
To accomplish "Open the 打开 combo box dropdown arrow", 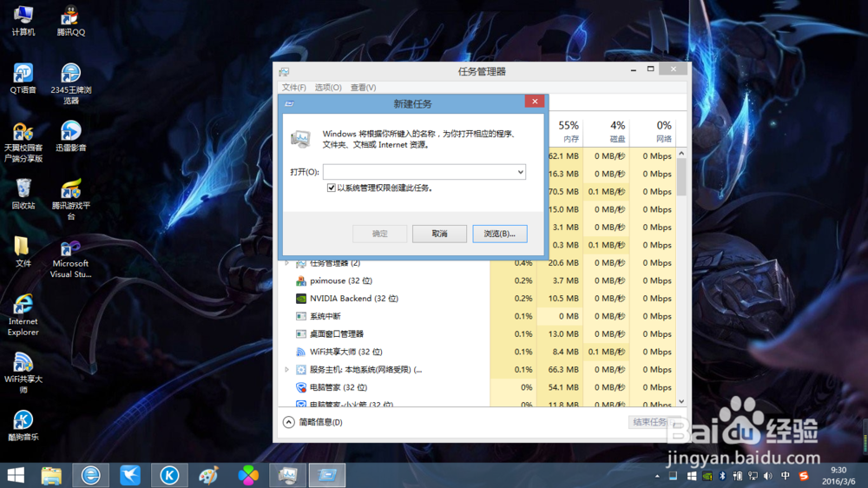I will tap(520, 172).
